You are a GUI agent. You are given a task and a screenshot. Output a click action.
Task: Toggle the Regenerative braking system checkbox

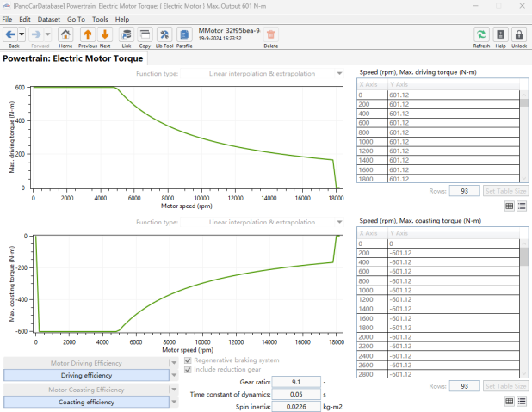click(188, 360)
